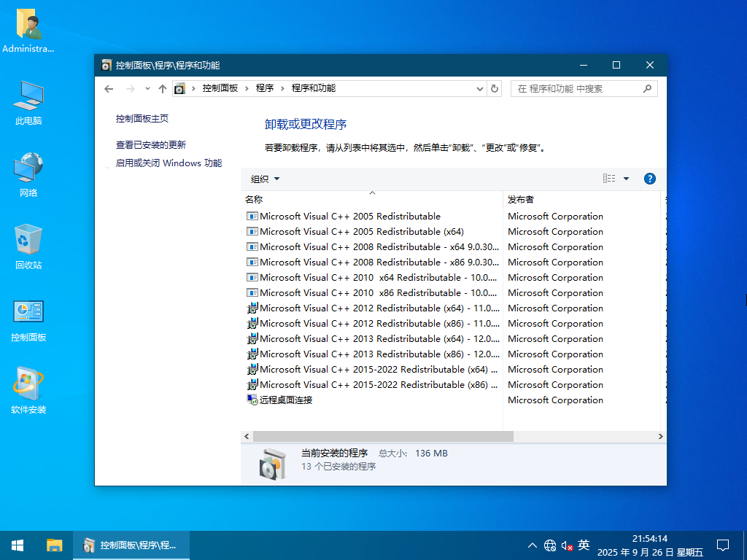Open the notification center icon

722,545
